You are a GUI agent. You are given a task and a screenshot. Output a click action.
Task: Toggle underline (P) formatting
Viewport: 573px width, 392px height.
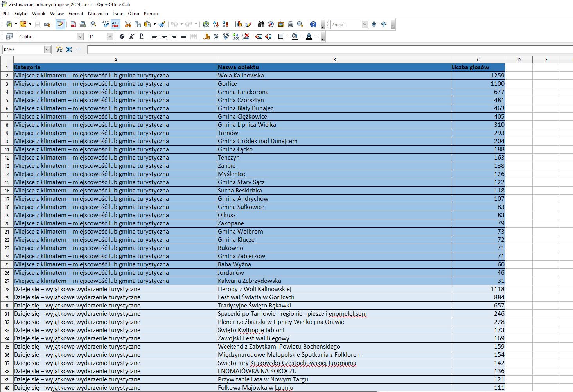(141, 36)
